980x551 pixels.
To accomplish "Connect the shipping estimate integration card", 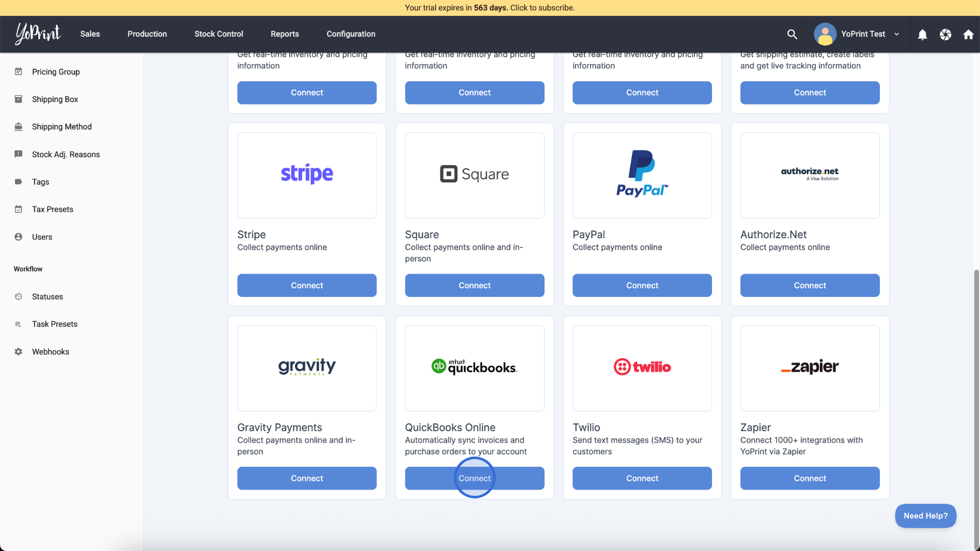I will 810,92.
